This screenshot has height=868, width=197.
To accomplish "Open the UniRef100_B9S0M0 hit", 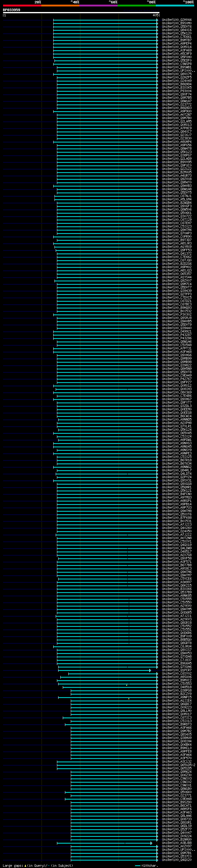I will pos(176,23).
